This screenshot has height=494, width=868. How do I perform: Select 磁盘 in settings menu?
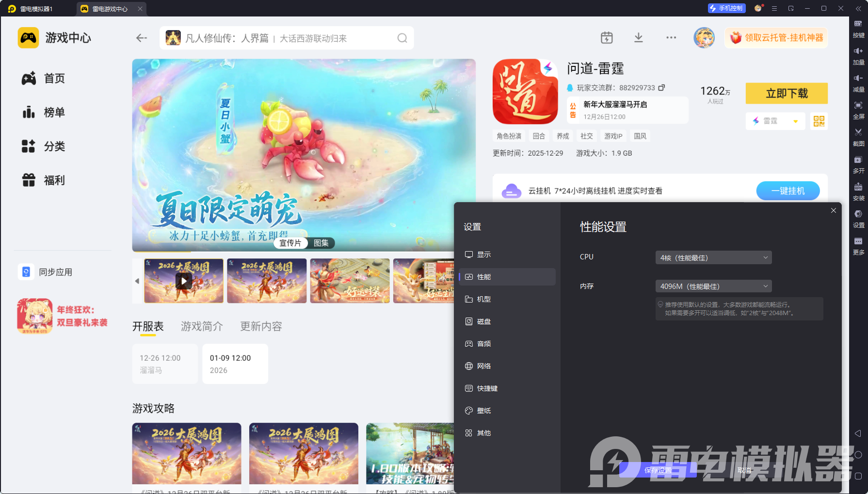507,321
